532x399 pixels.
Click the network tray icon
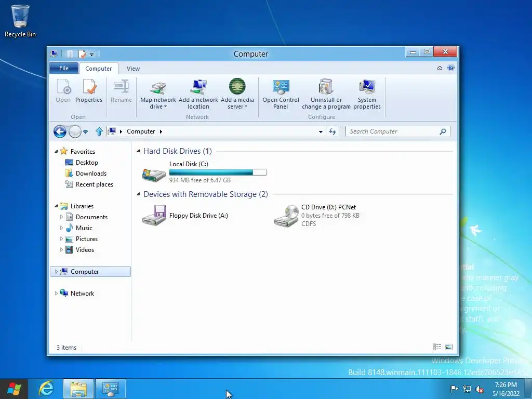click(x=467, y=389)
